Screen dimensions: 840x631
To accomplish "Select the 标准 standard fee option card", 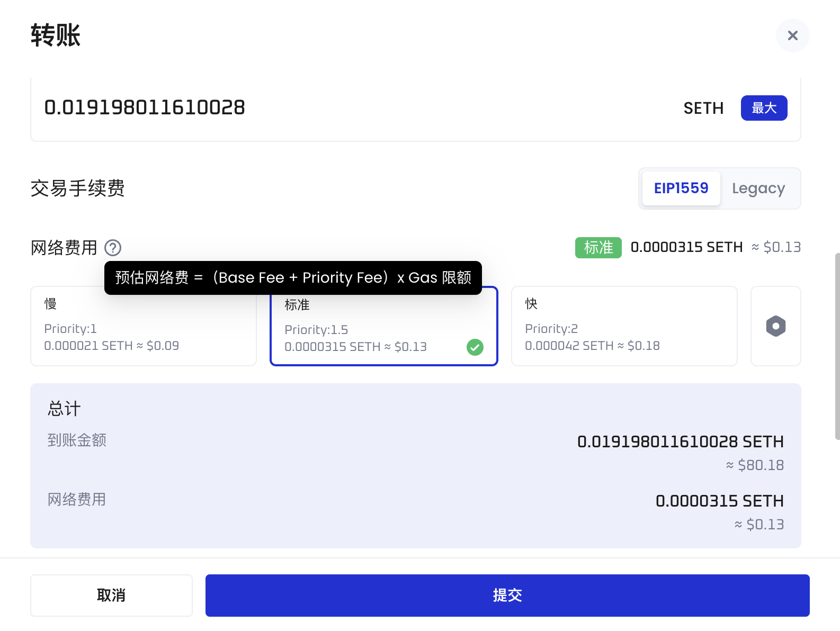I will click(x=384, y=326).
